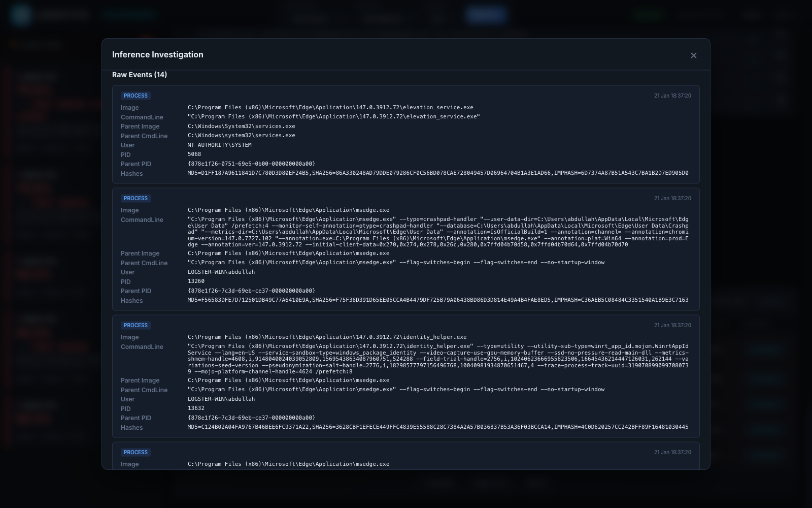Select Parent Image C:\Windows\System32\services.exe
Image resolution: width=812 pixels, height=508 pixels.
[242, 126]
